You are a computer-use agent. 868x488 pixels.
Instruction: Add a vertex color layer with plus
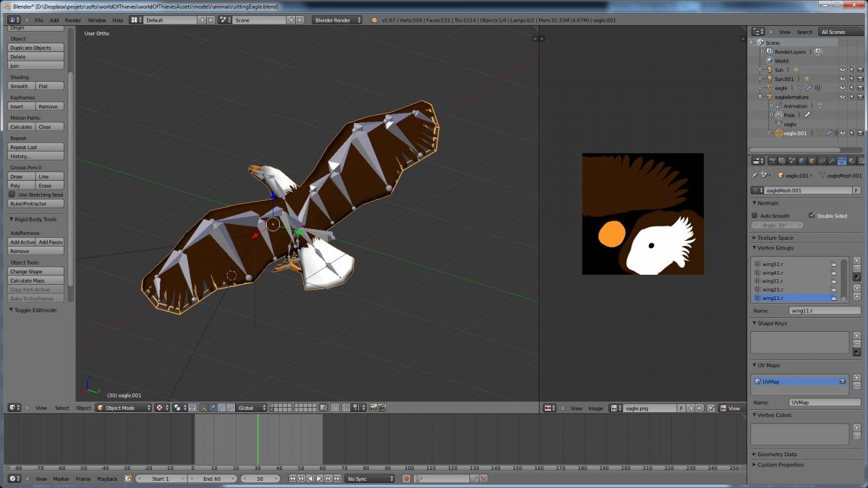(857, 427)
